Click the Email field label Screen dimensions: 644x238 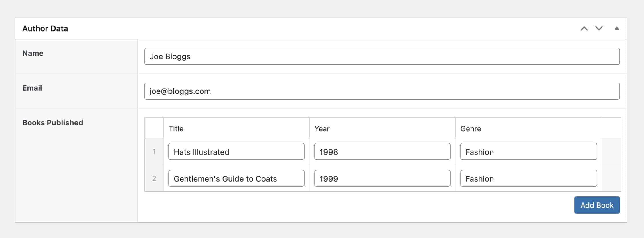32,88
